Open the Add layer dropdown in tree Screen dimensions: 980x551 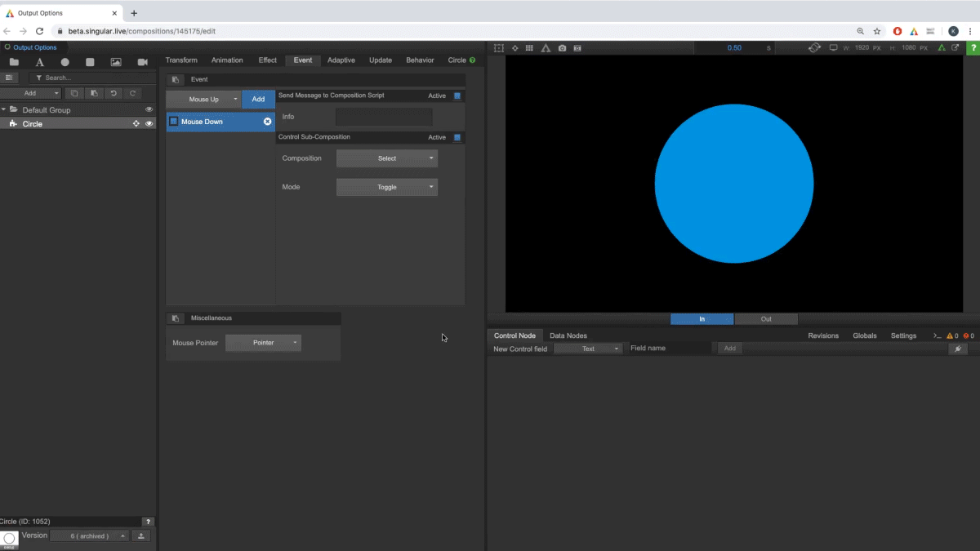coord(30,93)
